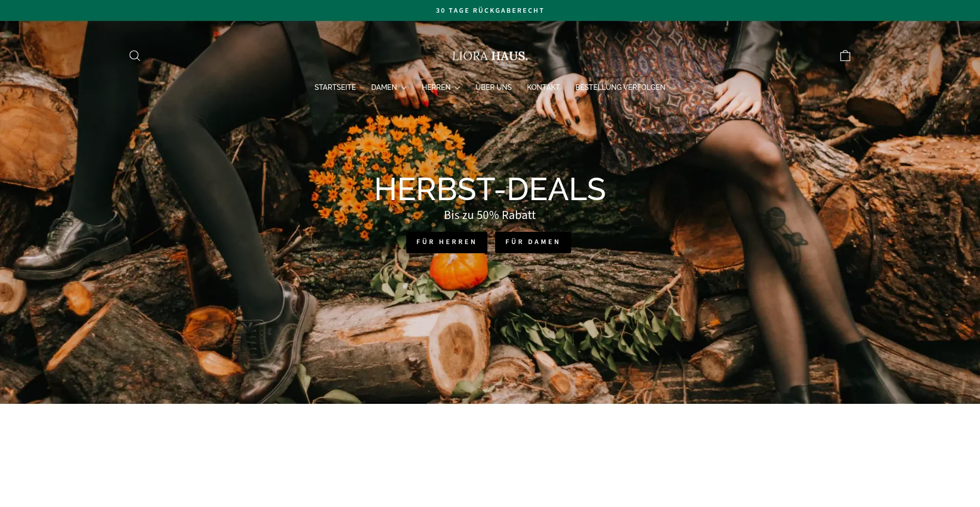Open the HERREN navigation item
980x507 pixels.
point(436,87)
